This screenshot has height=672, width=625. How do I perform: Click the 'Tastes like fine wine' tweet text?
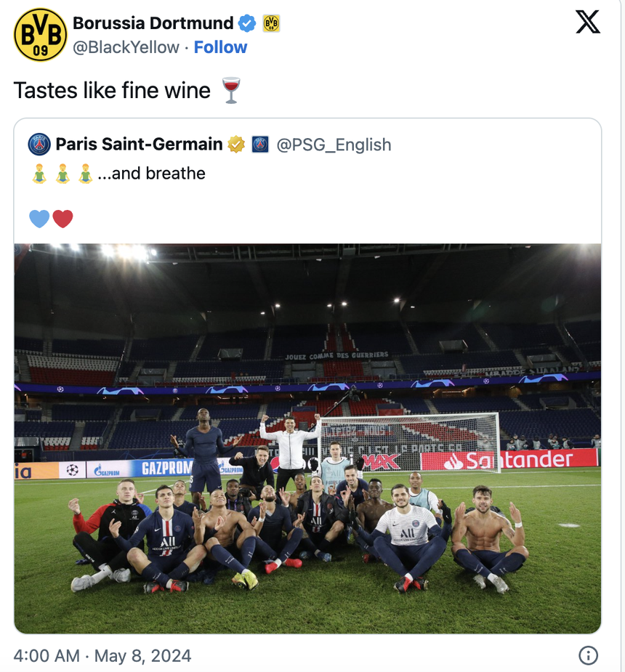click(x=109, y=90)
